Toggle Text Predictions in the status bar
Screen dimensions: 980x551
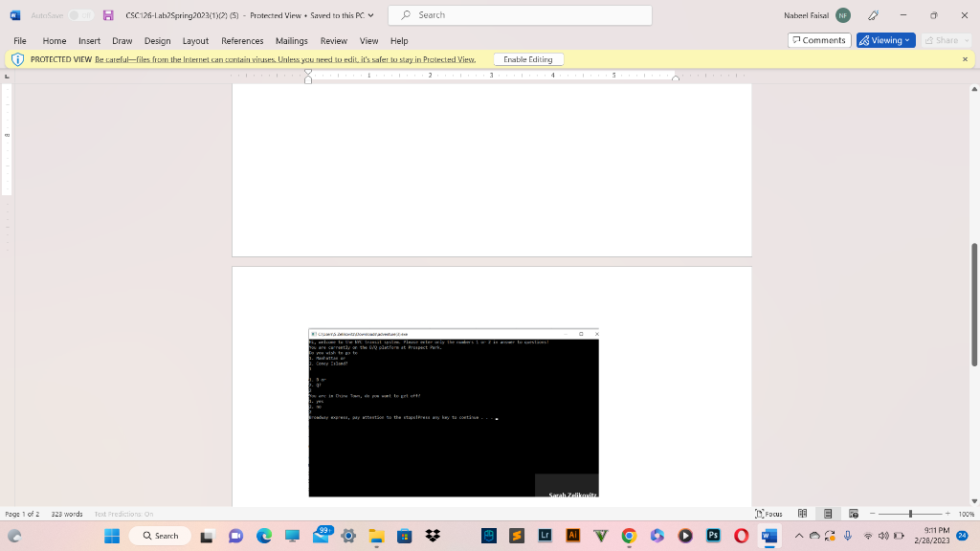[125, 514]
